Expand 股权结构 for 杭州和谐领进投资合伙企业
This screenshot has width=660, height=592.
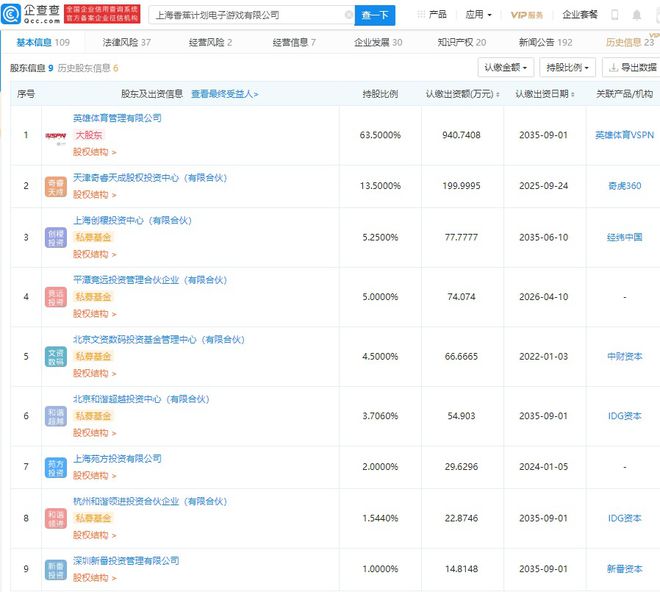[x=95, y=535]
